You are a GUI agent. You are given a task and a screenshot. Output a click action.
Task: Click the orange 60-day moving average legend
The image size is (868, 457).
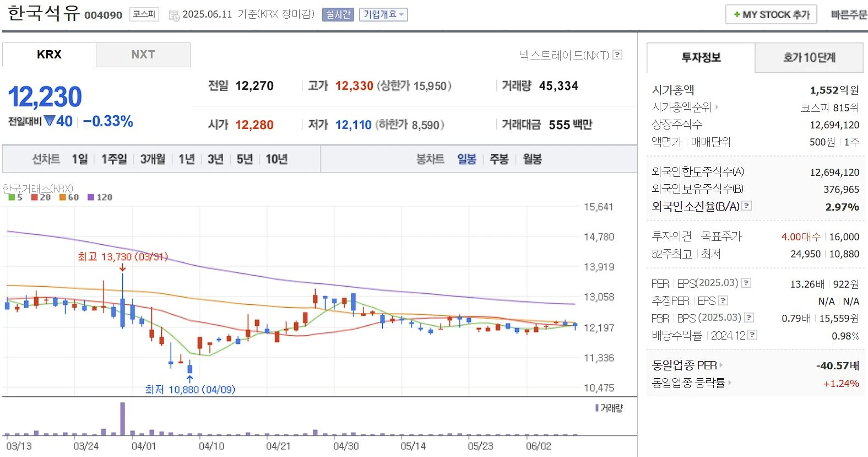tap(69, 197)
